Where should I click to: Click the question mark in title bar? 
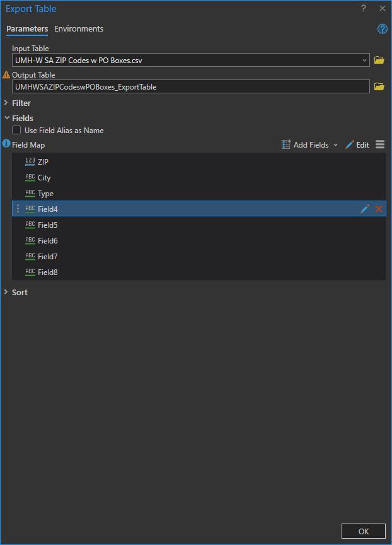(x=363, y=9)
